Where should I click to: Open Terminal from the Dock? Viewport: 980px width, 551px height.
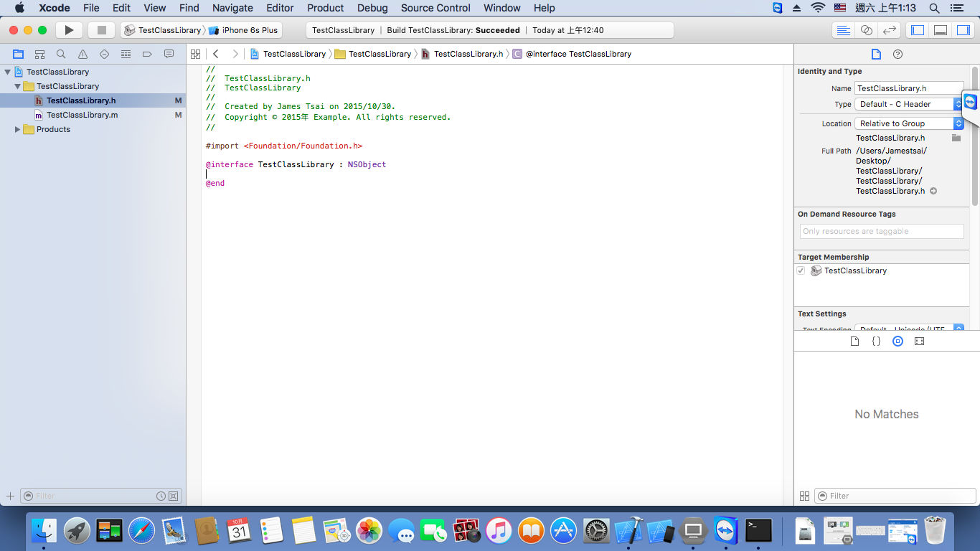758,531
